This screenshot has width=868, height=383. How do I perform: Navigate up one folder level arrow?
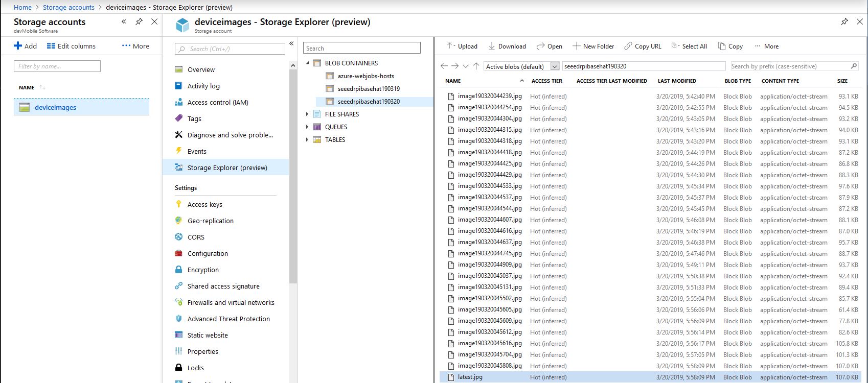click(476, 66)
